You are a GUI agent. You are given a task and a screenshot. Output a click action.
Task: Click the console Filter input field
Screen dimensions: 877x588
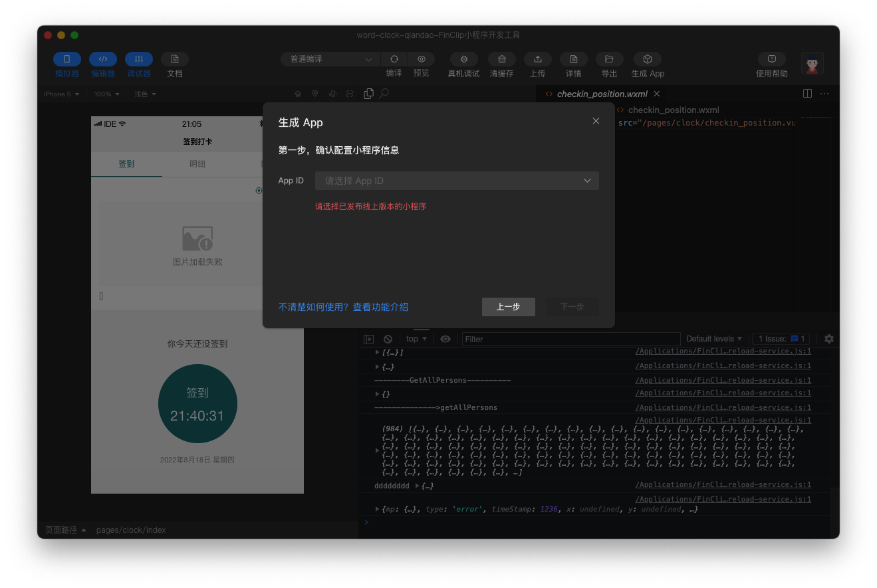pos(570,339)
